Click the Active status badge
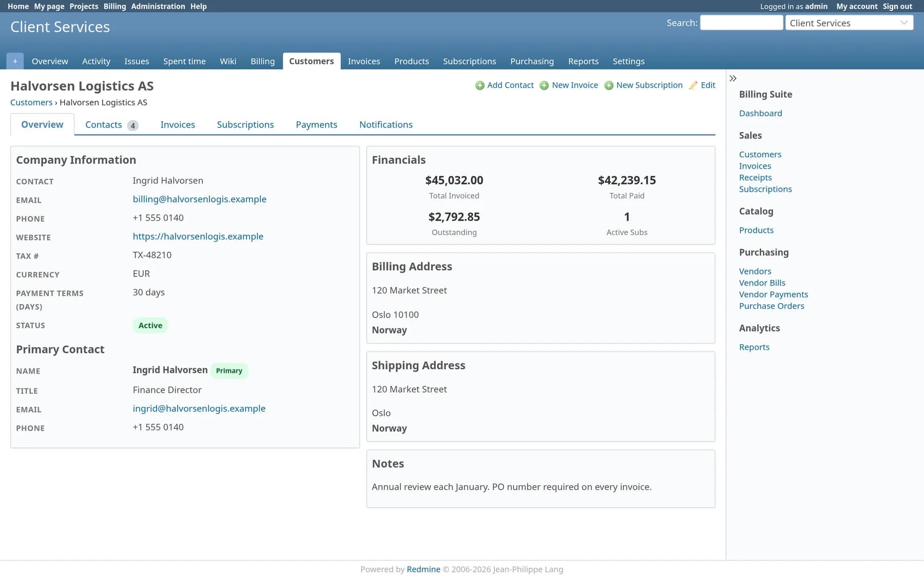The width and height of the screenshot is (924, 578). [150, 325]
